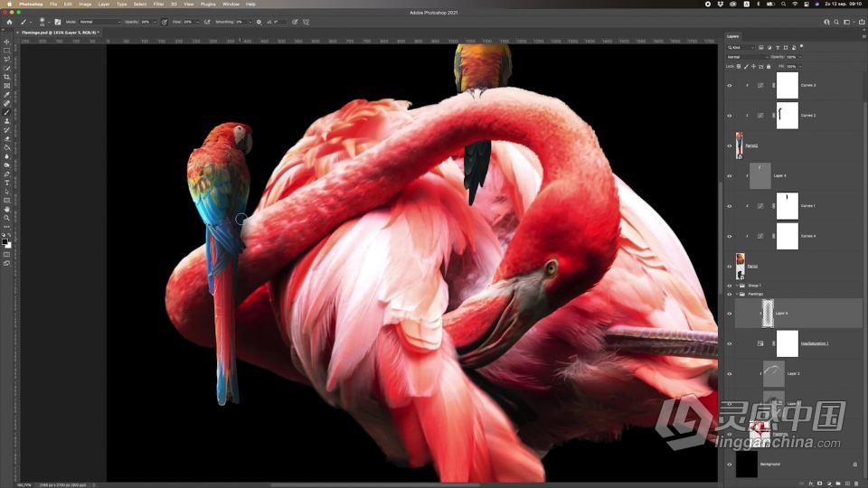Hide the Curves 3 layer

(729, 86)
